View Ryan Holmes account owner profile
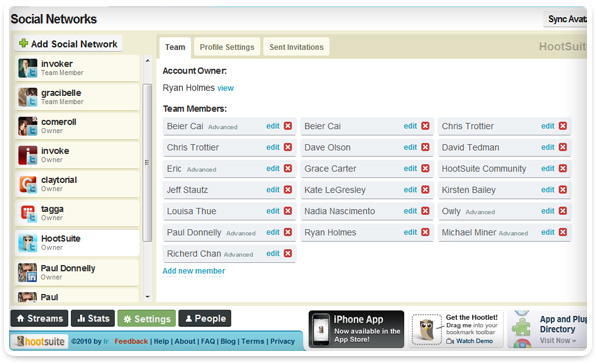This screenshot has width=596, height=363. coord(225,88)
